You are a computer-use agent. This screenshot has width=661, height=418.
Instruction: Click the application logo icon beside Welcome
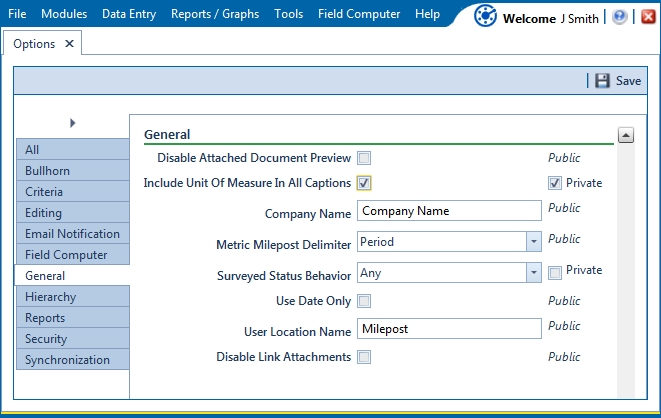485,16
